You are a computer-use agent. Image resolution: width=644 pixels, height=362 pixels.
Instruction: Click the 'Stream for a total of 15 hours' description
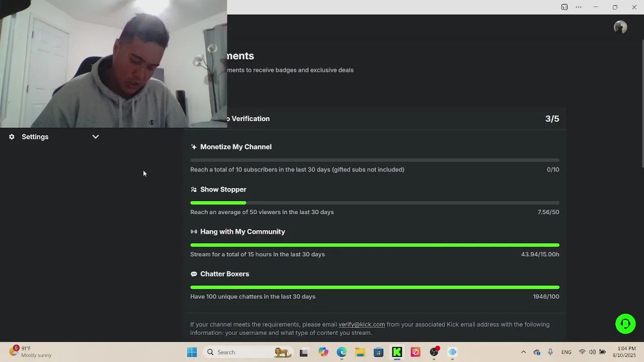258,254
